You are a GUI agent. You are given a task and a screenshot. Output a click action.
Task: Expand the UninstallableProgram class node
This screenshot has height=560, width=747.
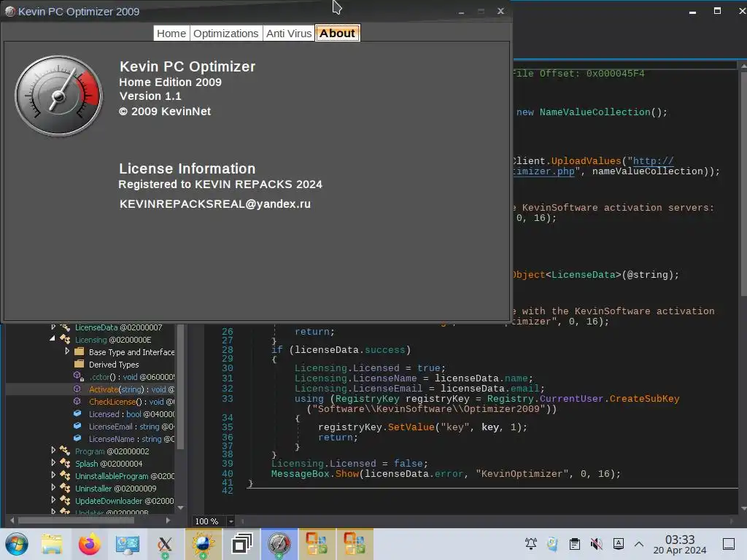(53, 475)
